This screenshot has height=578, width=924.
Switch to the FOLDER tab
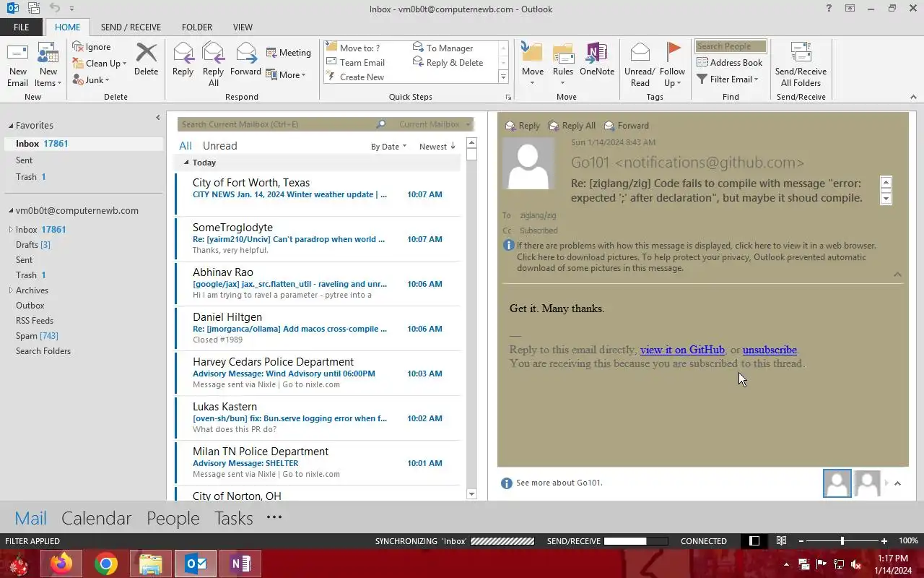(197, 27)
